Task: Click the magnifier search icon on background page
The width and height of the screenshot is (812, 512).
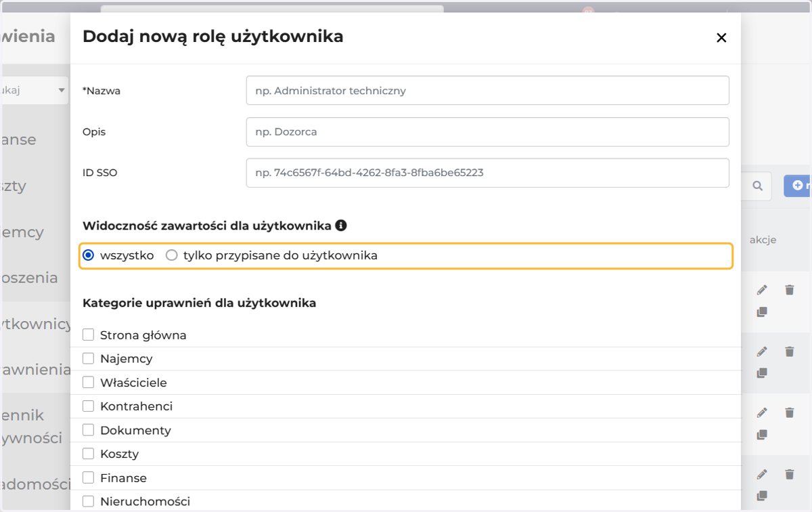Action: click(758, 186)
